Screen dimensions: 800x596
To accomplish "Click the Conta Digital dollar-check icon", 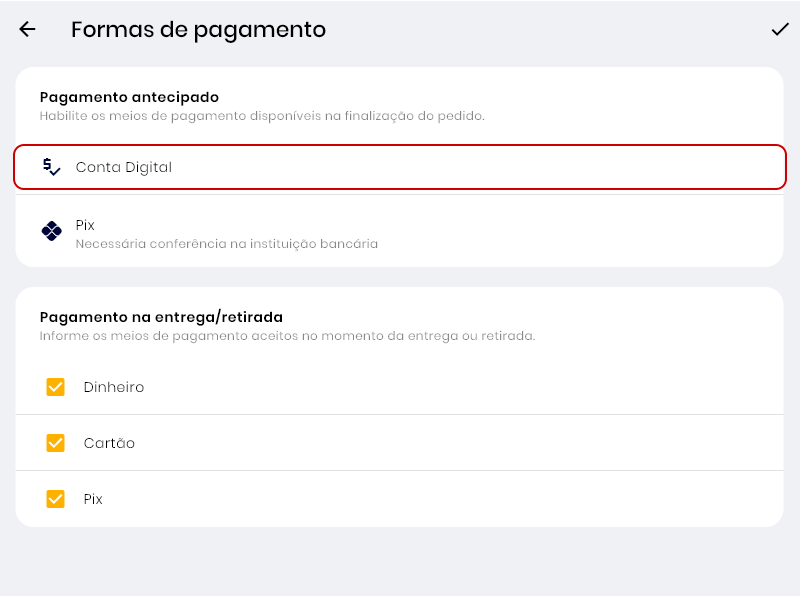I will [x=52, y=167].
